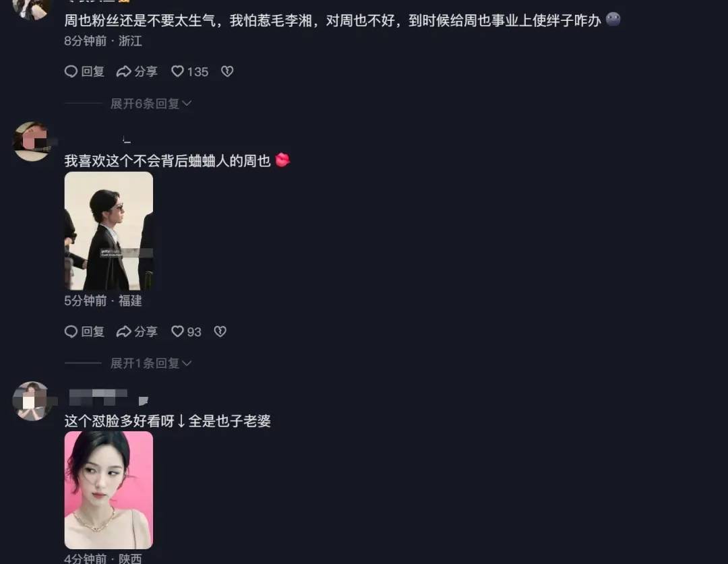Open the partially visible top commenter avatar
This screenshot has height=564, width=728.
[x=32, y=9]
